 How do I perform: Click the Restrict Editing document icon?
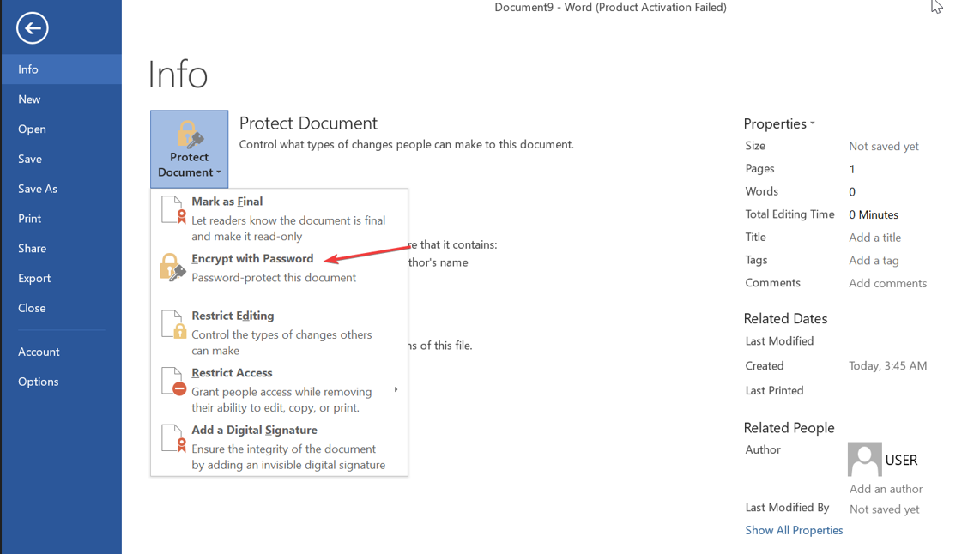click(172, 324)
